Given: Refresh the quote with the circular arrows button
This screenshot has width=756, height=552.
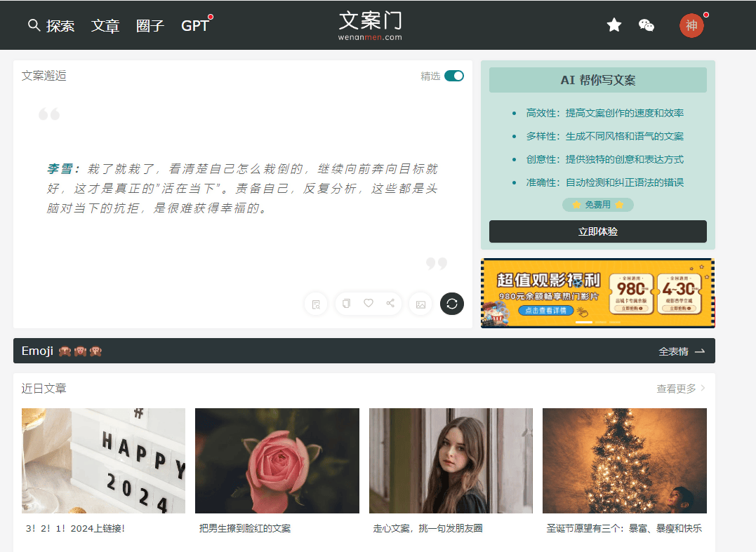Looking at the screenshot, I should (x=452, y=304).
